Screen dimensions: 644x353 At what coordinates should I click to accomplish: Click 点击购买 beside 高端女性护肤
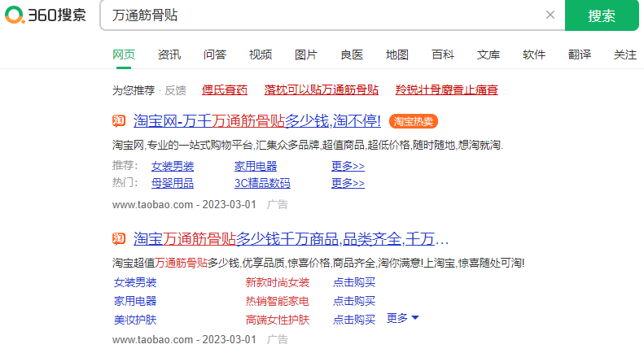pos(354,320)
